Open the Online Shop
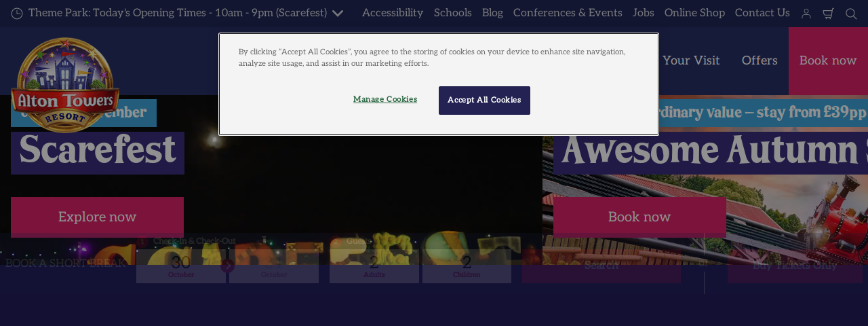The height and width of the screenshot is (326, 868). coord(694,13)
